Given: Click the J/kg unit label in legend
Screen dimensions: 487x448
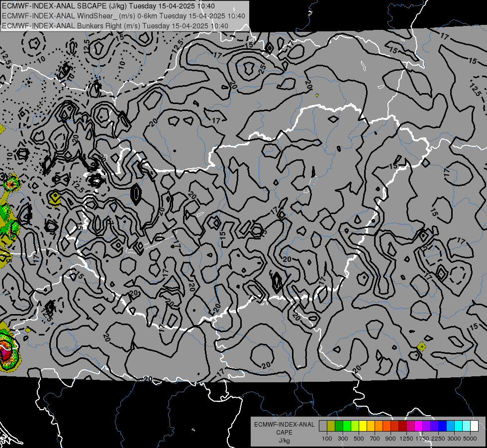Looking at the screenshot, I should [x=285, y=441].
